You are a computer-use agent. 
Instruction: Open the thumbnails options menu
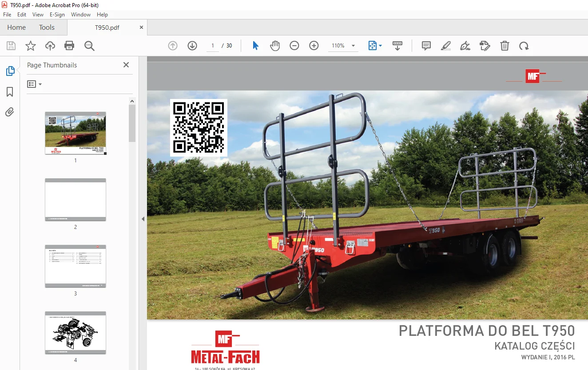[x=34, y=84]
